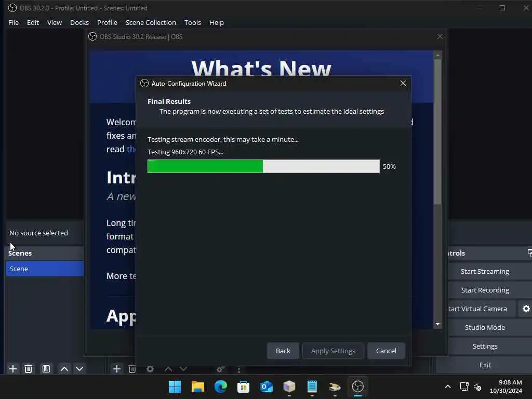
Task: Move source up arrow icon
Action: [168, 369]
